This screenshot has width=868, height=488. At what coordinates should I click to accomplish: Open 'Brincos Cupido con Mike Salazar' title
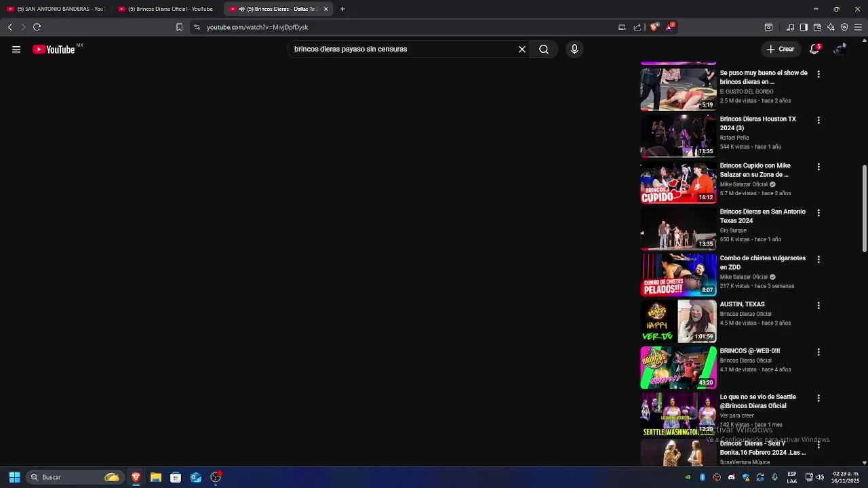[x=755, y=170]
